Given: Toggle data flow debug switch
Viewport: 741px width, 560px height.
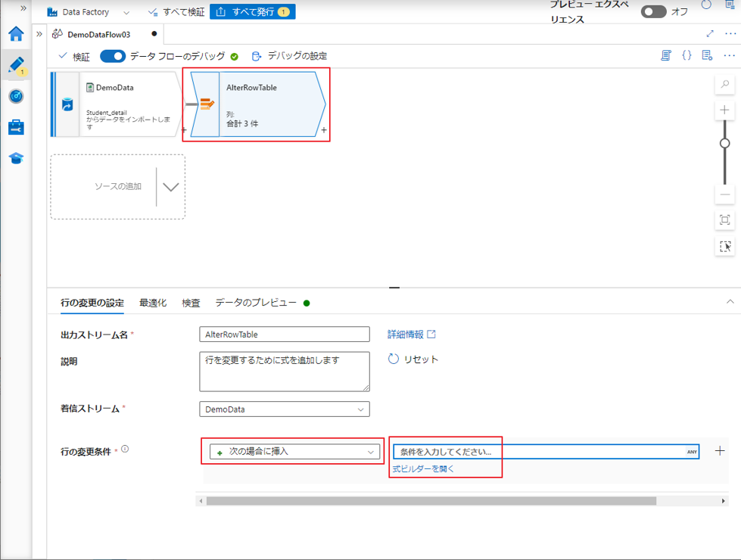Looking at the screenshot, I should pos(113,56).
